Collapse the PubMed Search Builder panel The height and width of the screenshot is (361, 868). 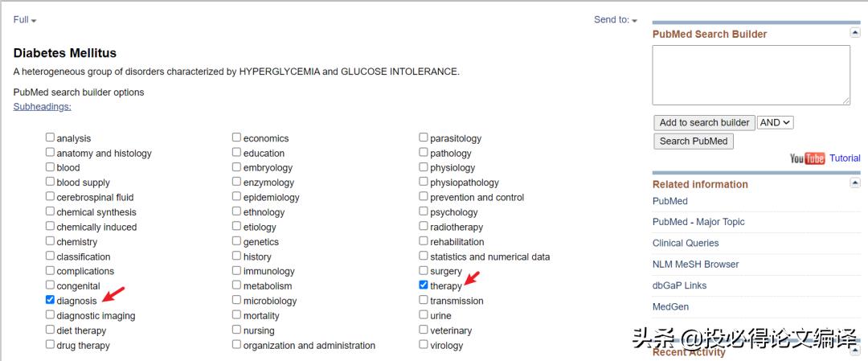(855, 33)
